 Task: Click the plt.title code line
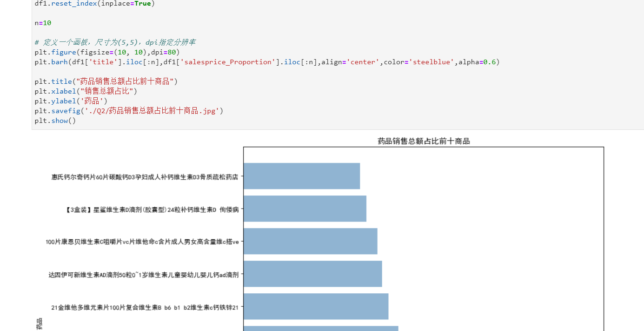coord(106,81)
